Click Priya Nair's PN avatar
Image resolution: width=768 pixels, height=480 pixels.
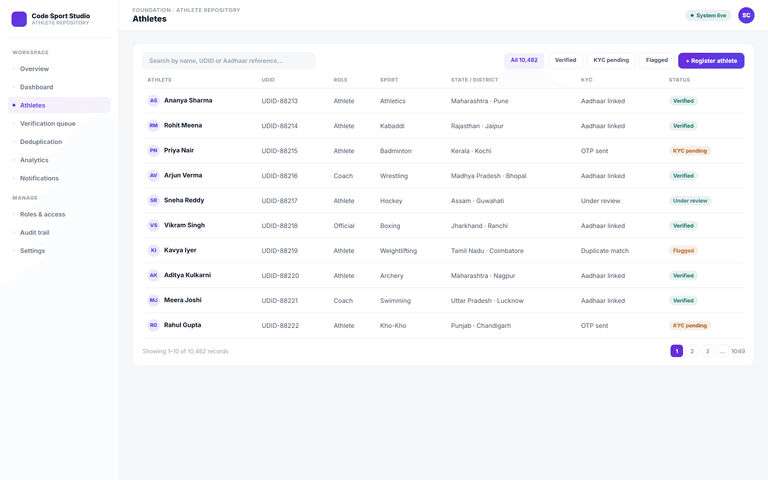(153, 150)
